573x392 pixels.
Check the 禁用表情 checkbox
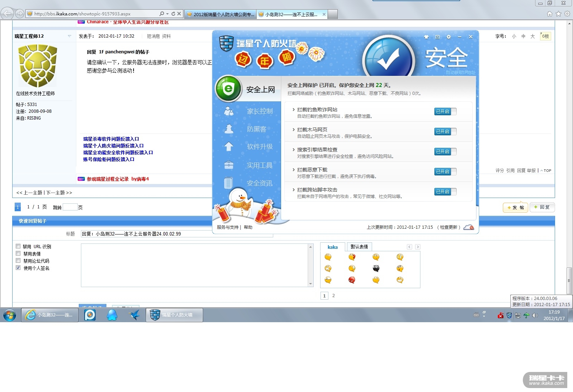(18, 253)
